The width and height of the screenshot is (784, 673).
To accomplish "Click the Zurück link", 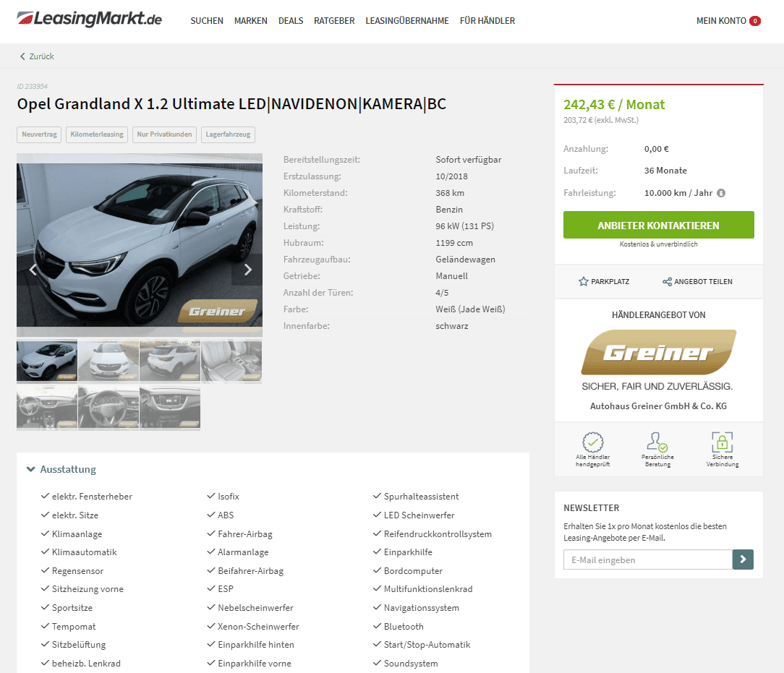I will click(41, 56).
